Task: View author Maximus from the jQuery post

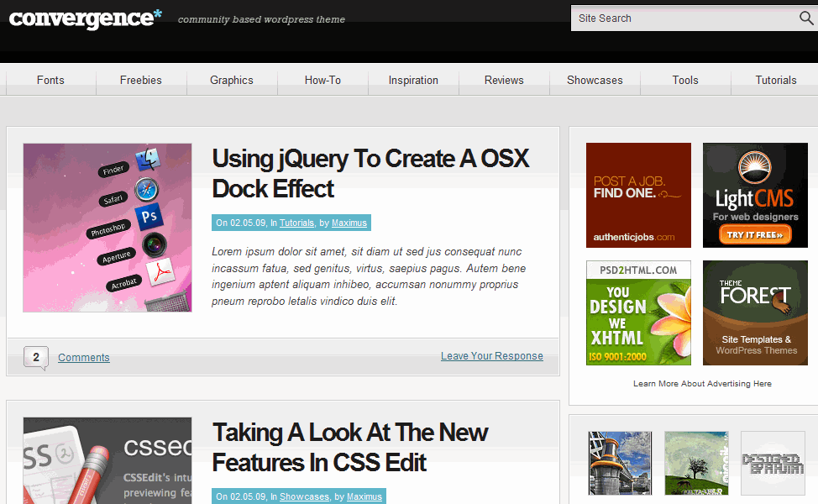Action: click(x=349, y=223)
